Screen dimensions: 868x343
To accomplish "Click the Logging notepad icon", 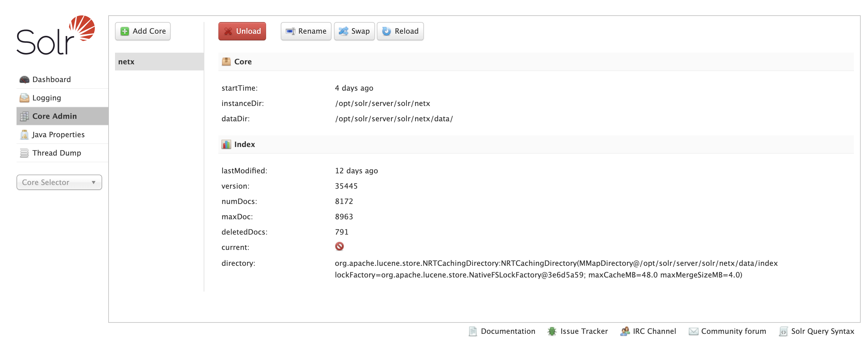I will (24, 98).
